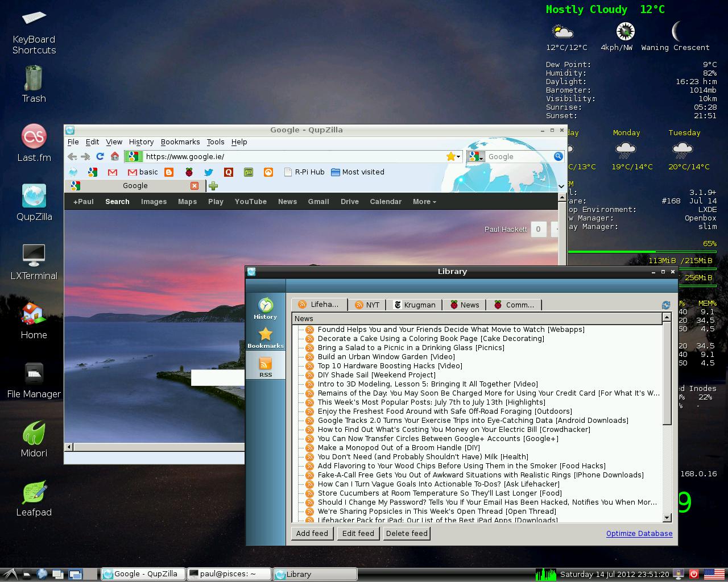
Task: Click the Google search box in toolbar
Action: (x=519, y=156)
